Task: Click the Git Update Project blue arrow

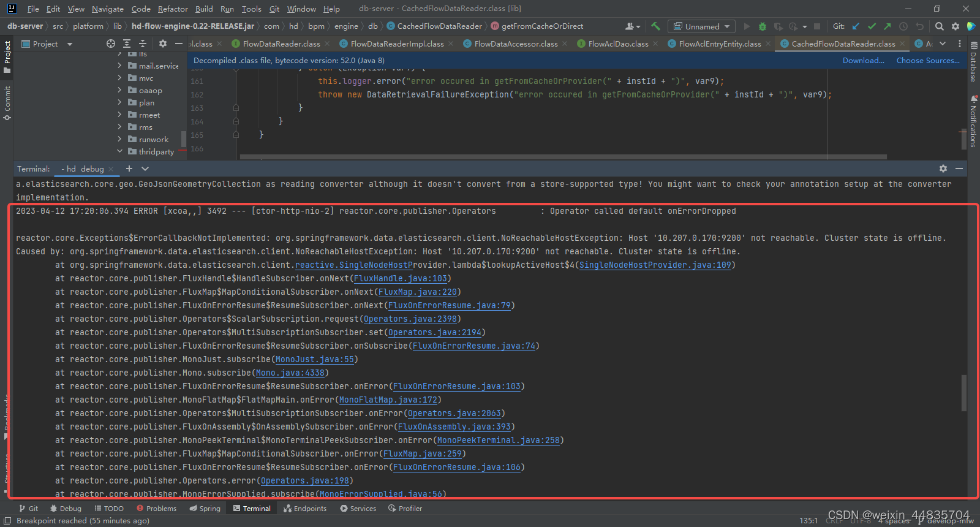Action: coord(856,26)
